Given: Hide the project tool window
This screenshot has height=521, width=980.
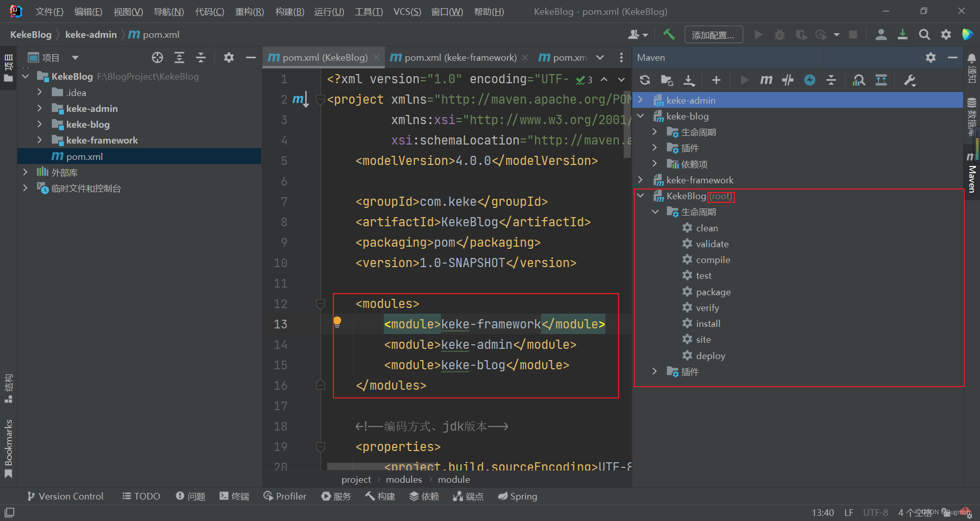Looking at the screenshot, I should pos(251,58).
